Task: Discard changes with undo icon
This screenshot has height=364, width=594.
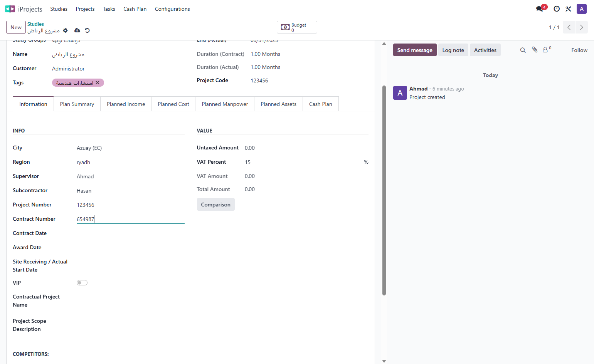Action: 87,30
